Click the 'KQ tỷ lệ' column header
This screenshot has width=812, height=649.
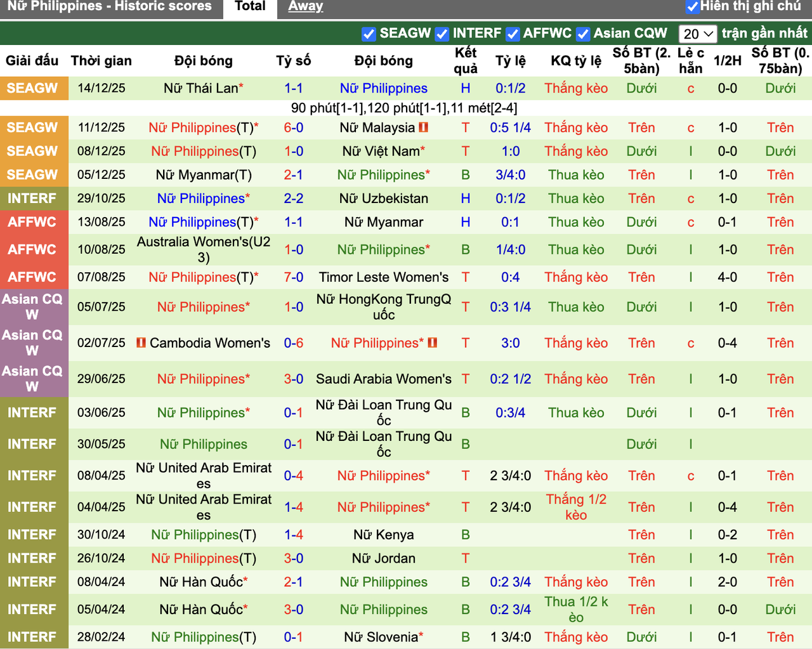click(x=576, y=61)
